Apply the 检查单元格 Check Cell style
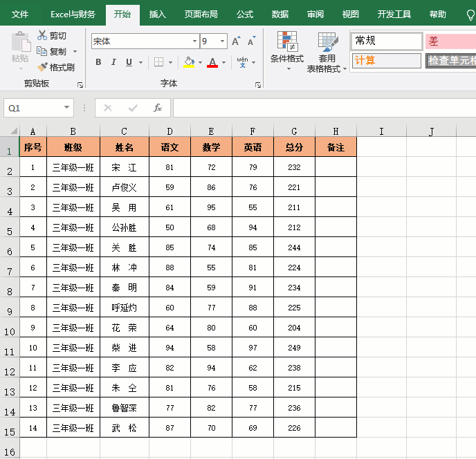 (x=450, y=61)
